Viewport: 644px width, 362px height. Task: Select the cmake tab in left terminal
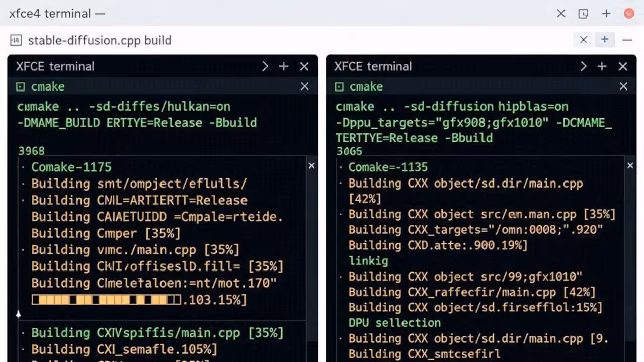(x=48, y=86)
